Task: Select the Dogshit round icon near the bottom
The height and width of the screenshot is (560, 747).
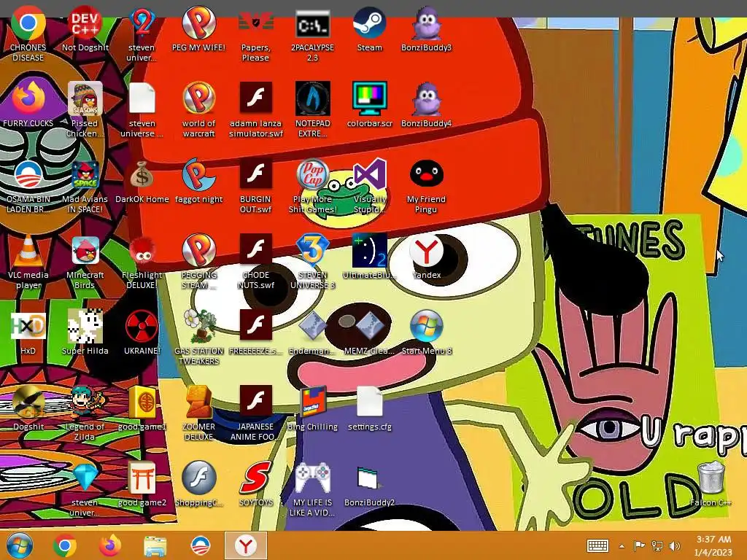Action: [28, 402]
